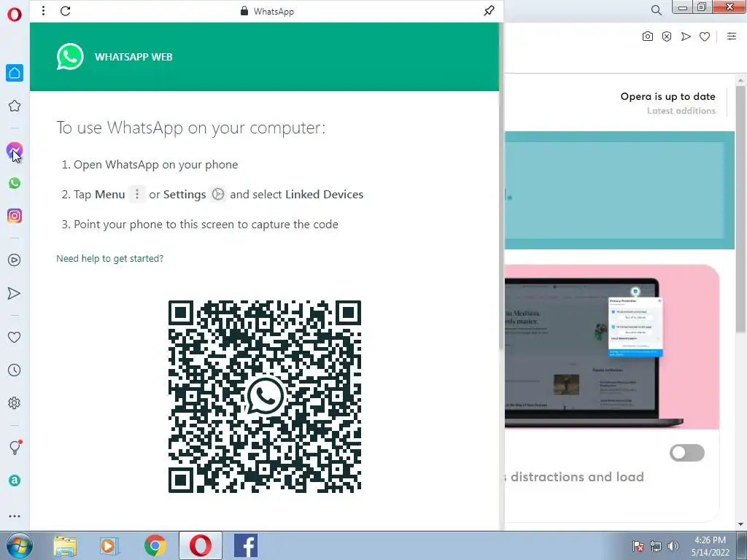Click Action Center flag tray icon
Screen dimensions: 747x560
(x=638, y=546)
